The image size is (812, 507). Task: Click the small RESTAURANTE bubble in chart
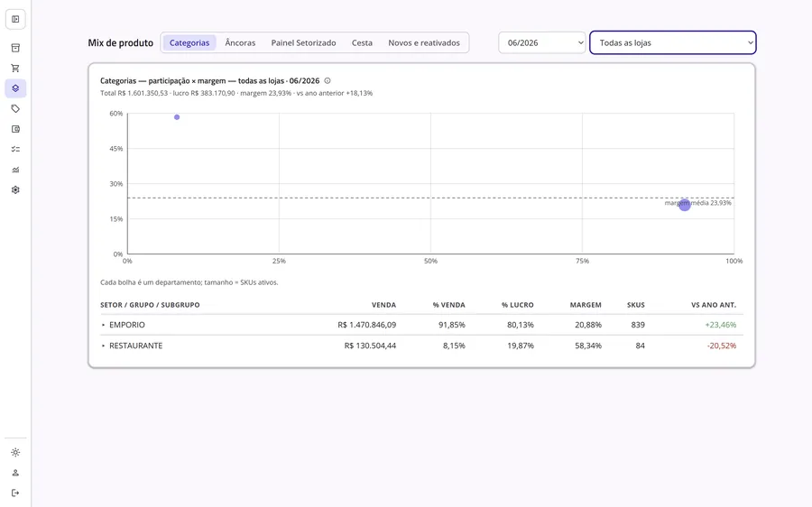click(x=177, y=117)
